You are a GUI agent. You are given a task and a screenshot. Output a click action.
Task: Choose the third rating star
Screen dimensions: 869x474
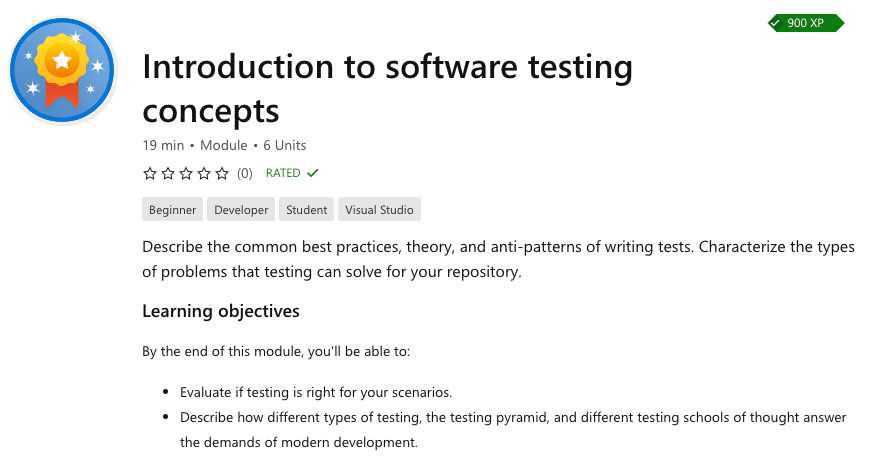point(186,173)
